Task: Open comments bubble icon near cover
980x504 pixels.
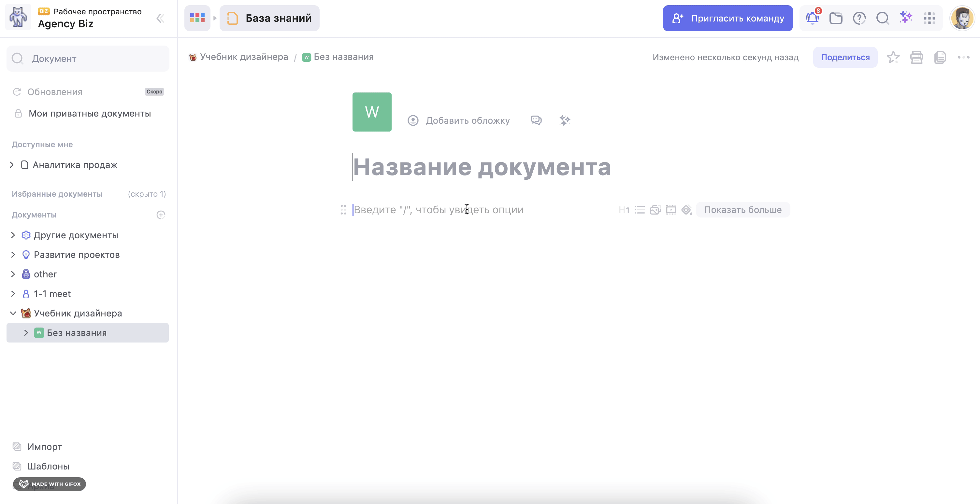Action: click(536, 120)
